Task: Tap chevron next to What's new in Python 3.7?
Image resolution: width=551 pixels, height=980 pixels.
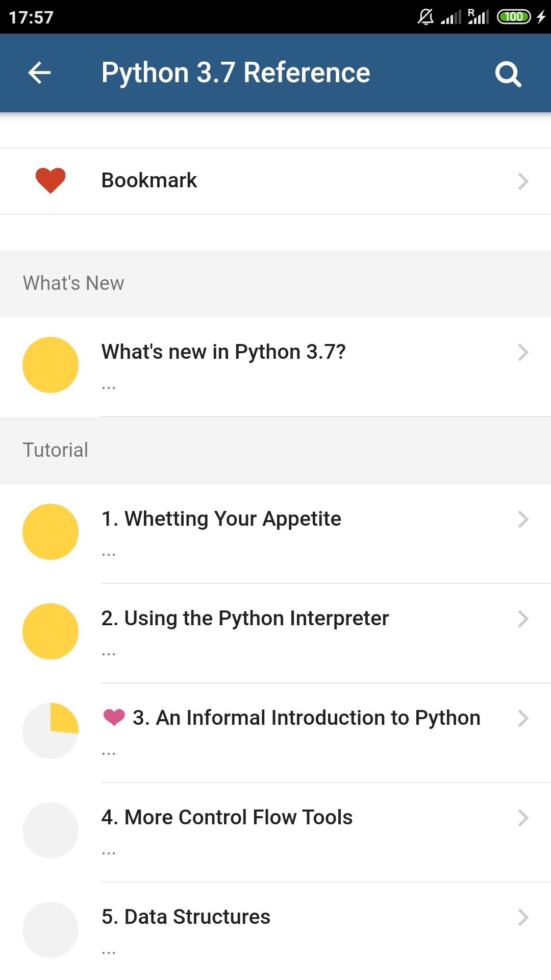Action: (523, 352)
